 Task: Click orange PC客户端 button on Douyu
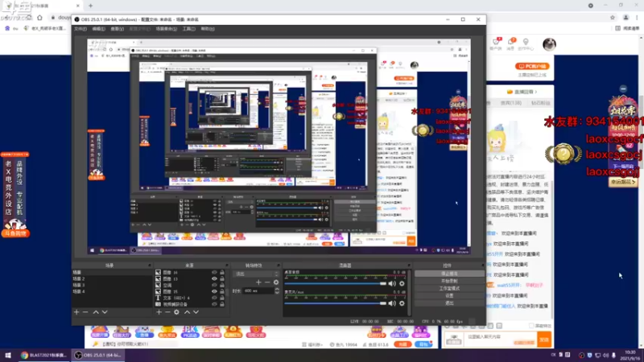532,66
